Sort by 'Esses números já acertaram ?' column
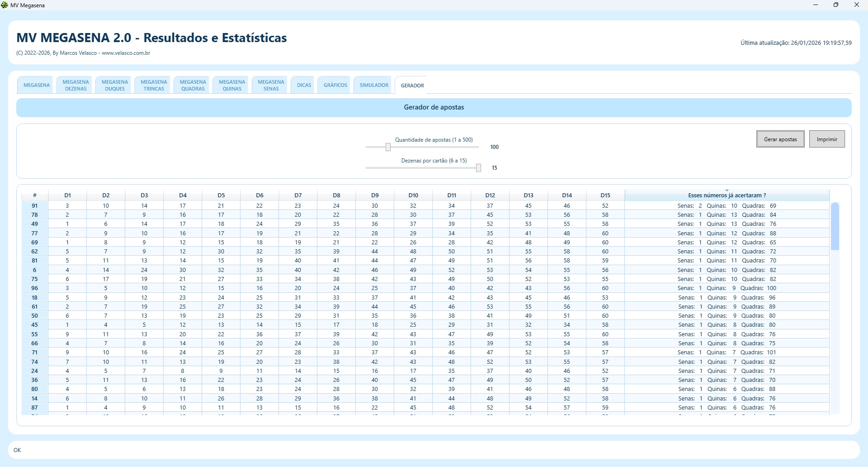868x467 pixels. coord(726,195)
